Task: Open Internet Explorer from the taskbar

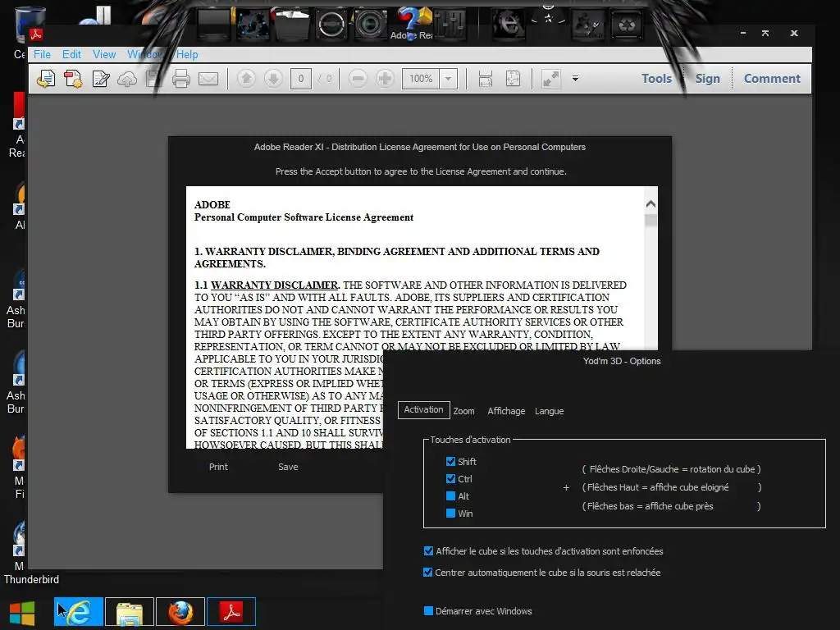Action: pyautogui.click(x=79, y=611)
